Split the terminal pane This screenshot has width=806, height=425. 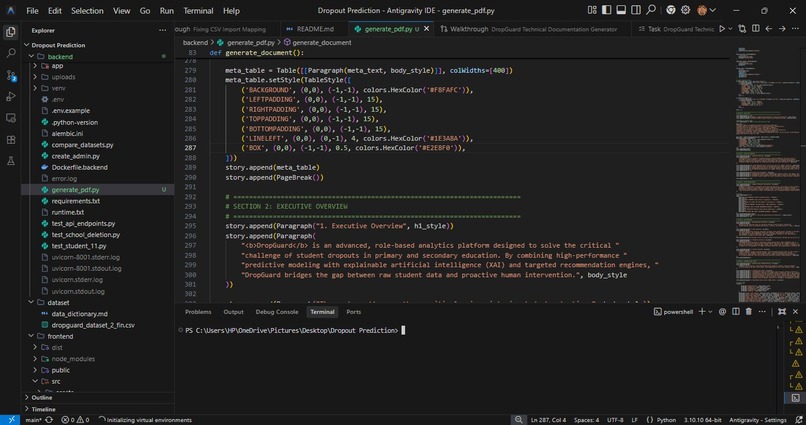[736, 311]
